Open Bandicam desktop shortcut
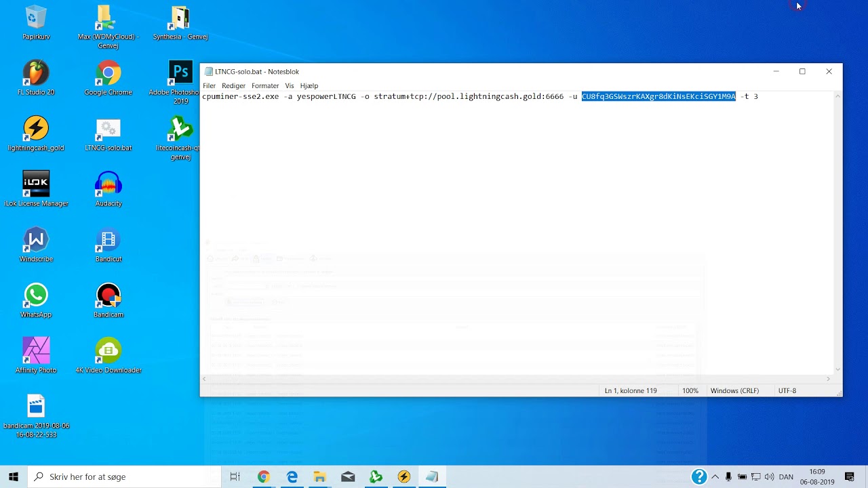This screenshot has height=488, width=868. [108, 300]
